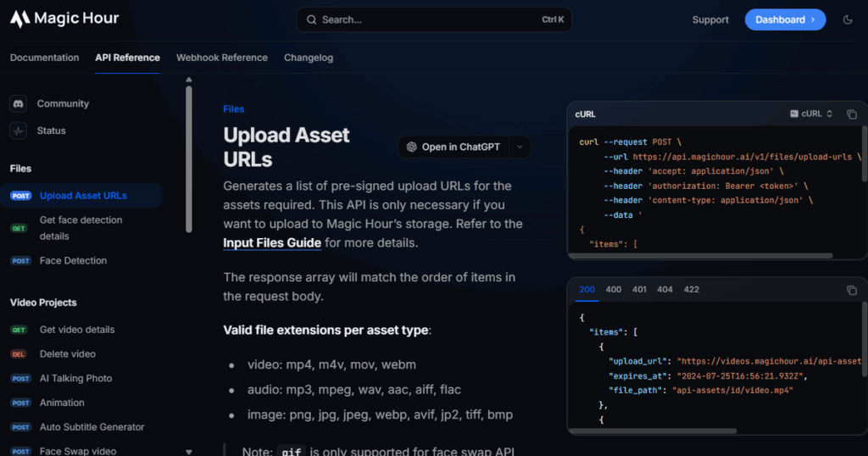
Task: Click sidebar scrollbar up arrow
Action: pyautogui.click(x=189, y=80)
